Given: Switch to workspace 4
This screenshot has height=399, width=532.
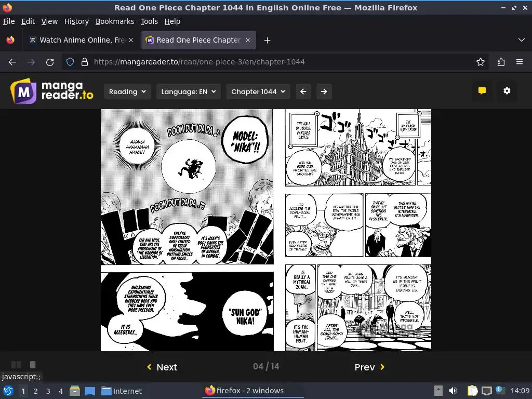Looking at the screenshot, I should (61, 391).
